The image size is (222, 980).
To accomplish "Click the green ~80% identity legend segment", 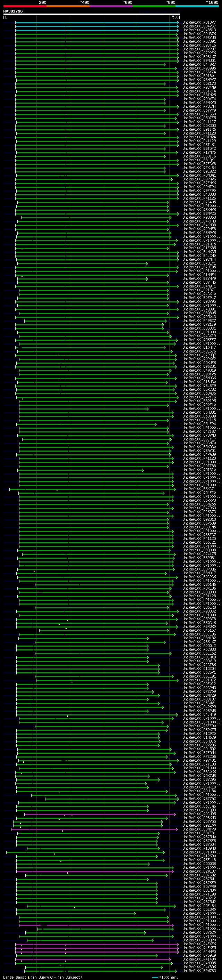I will pyautogui.click(x=154, y=6).
